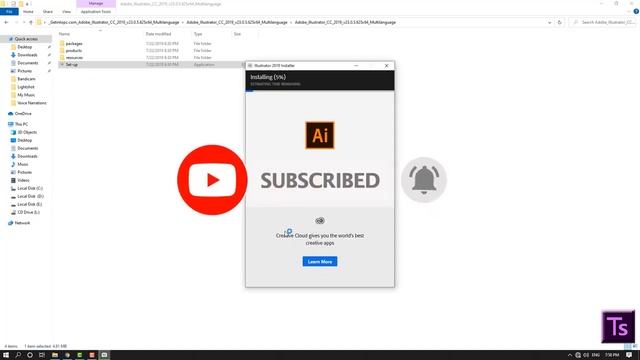Open Videos under This PC
The height and width of the screenshot is (360, 640).
coord(23,180)
